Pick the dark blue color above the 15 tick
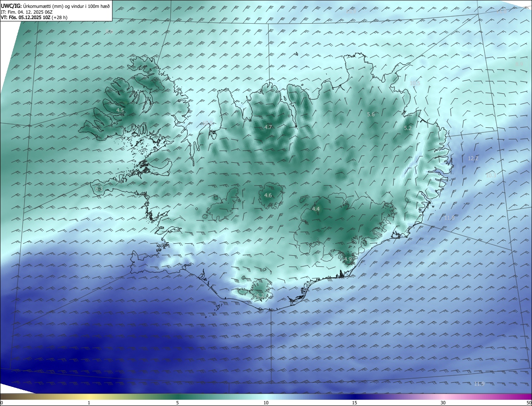 (x=355, y=396)
